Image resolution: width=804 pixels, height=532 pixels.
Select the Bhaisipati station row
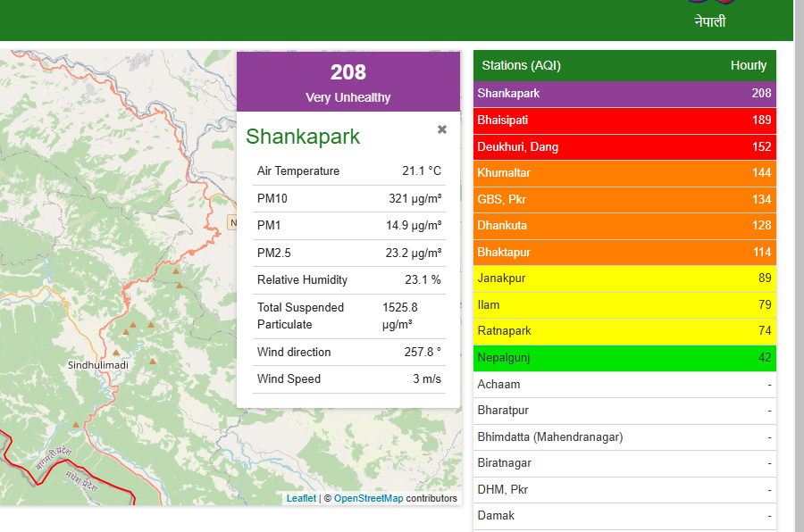(x=624, y=121)
